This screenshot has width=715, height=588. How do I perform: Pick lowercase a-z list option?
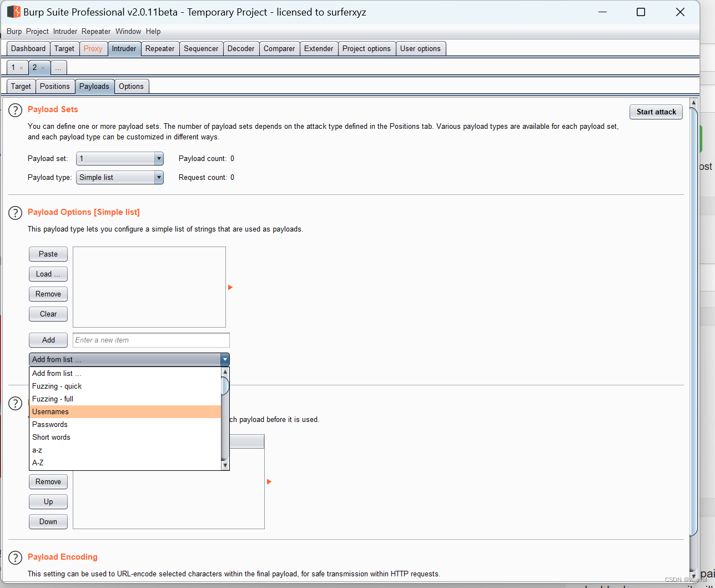pos(125,450)
